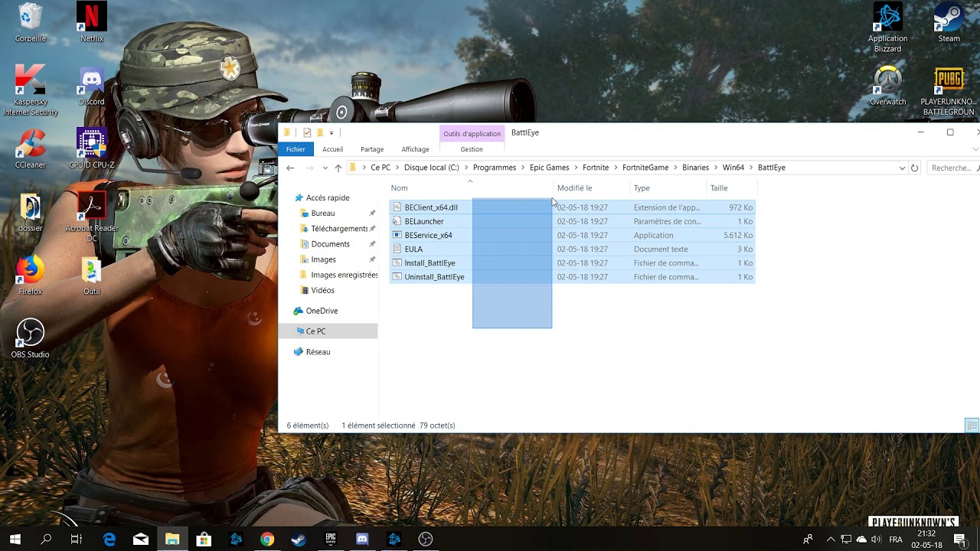This screenshot has height=551, width=980.
Task: Open the Quick Access Toolbar customize dropdown
Action: [x=332, y=133]
